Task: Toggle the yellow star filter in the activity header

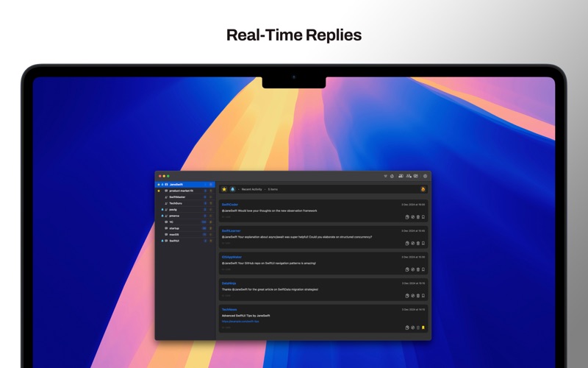Action: tap(224, 189)
